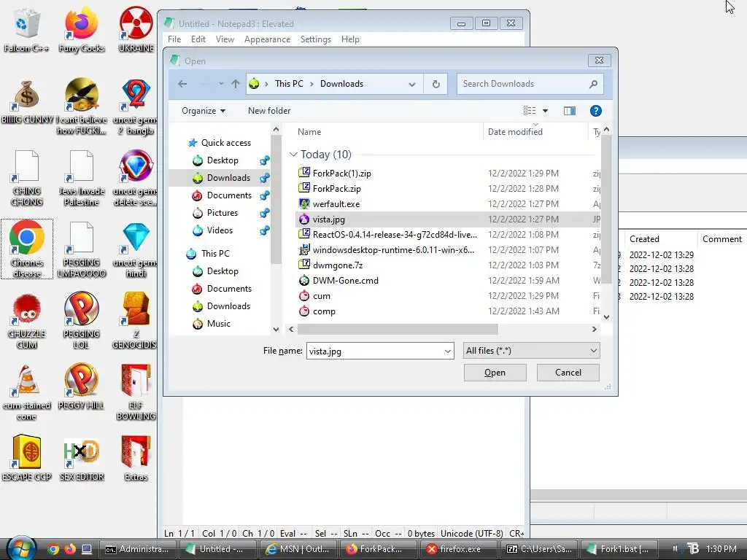Open the File menu in Notepad3
Screen dimensions: 747x560
[x=174, y=39]
